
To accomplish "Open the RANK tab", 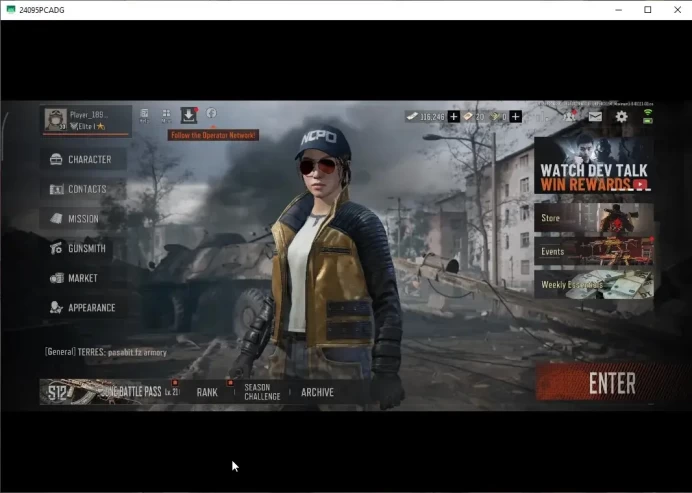I will click(x=207, y=392).
